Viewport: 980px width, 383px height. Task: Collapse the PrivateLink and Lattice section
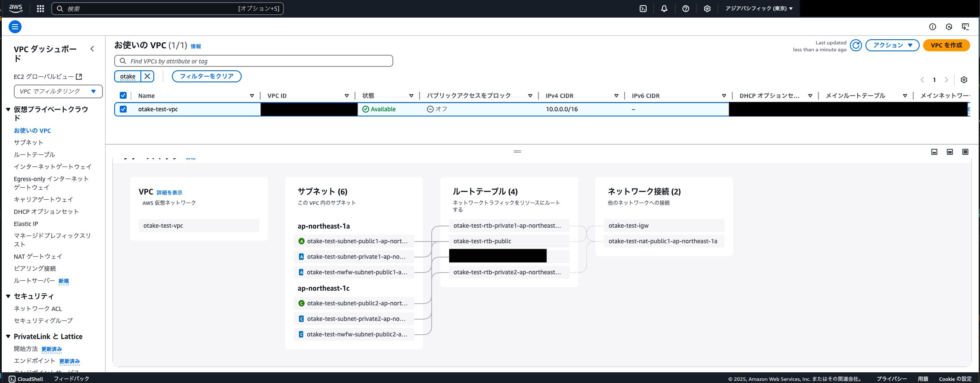(8, 336)
